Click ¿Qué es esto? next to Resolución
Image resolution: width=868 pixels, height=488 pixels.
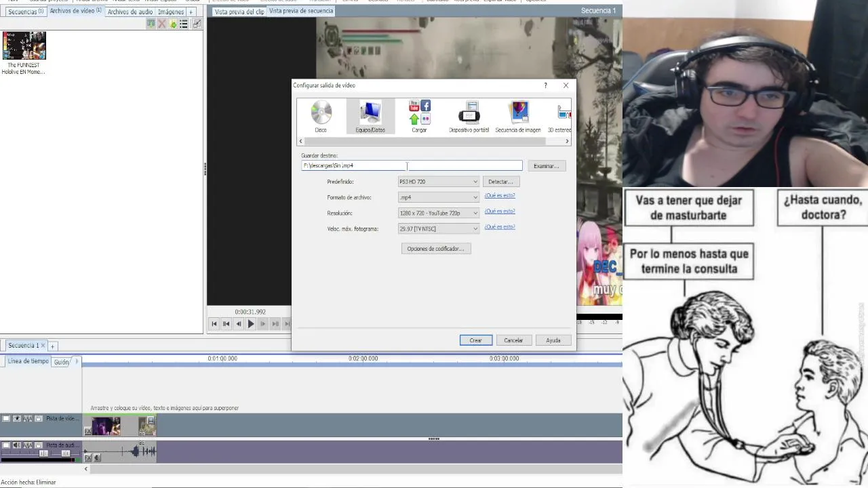click(500, 211)
